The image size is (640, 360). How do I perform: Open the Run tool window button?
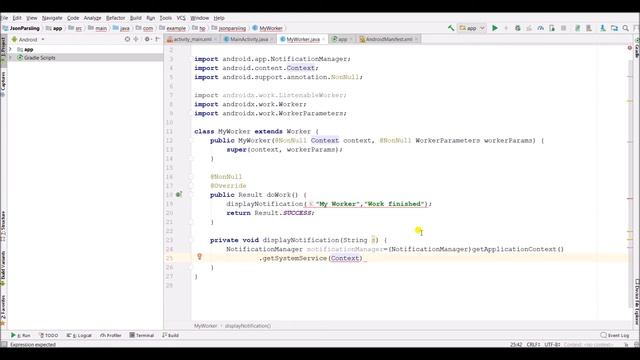[20, 335]
